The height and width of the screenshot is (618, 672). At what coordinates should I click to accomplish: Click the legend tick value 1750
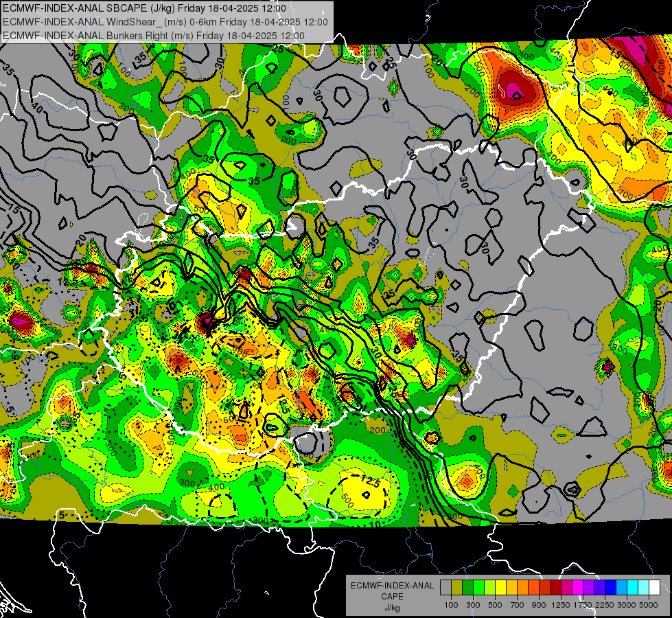coord(583,605)
